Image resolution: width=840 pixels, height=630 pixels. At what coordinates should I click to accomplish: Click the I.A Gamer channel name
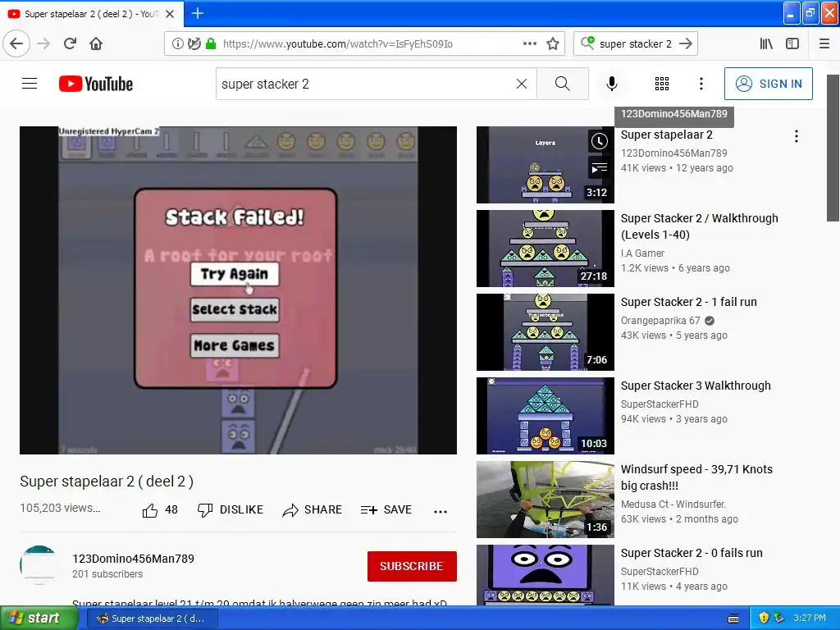point(643,253)
